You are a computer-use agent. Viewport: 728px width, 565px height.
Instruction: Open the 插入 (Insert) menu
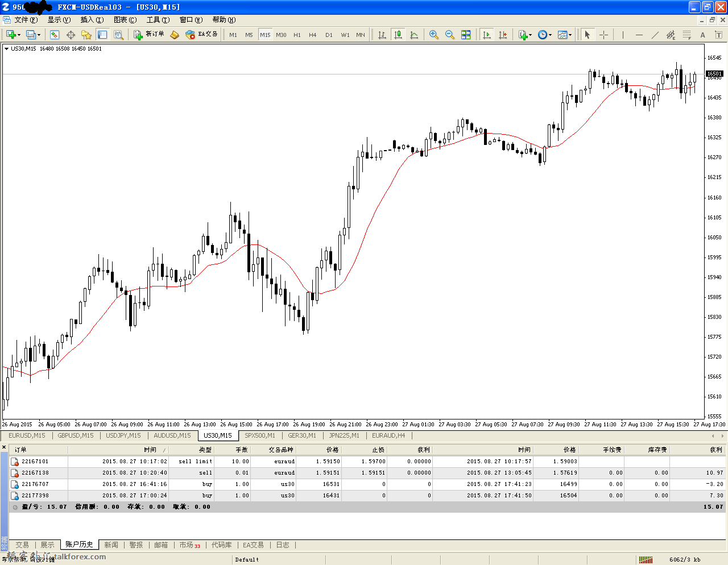[92, 20]
